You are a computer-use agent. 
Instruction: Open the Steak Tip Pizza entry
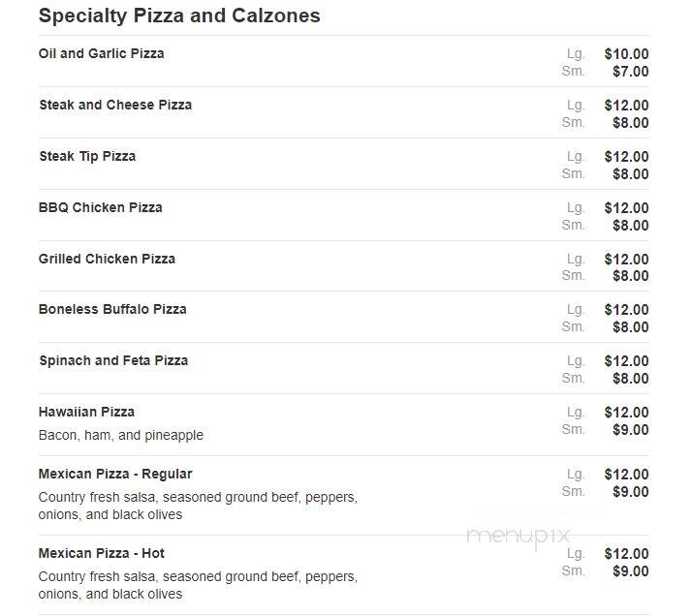pyautogui.click(x=87, y=157)
